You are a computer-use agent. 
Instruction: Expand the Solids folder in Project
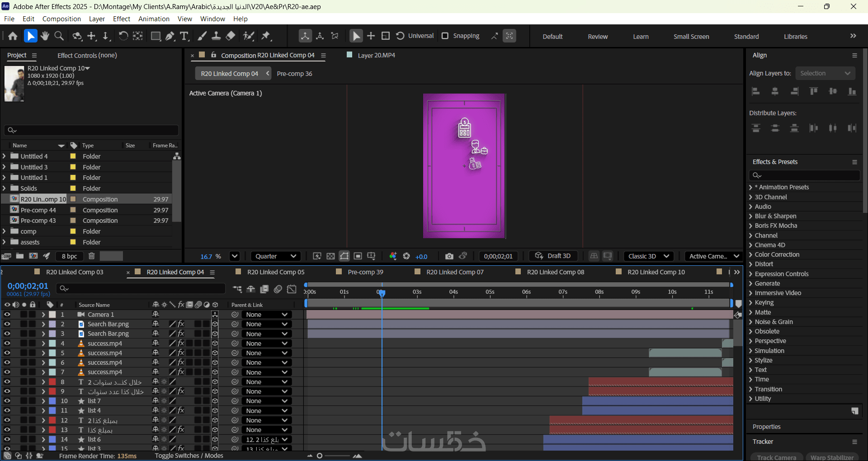tap(5, 188)
